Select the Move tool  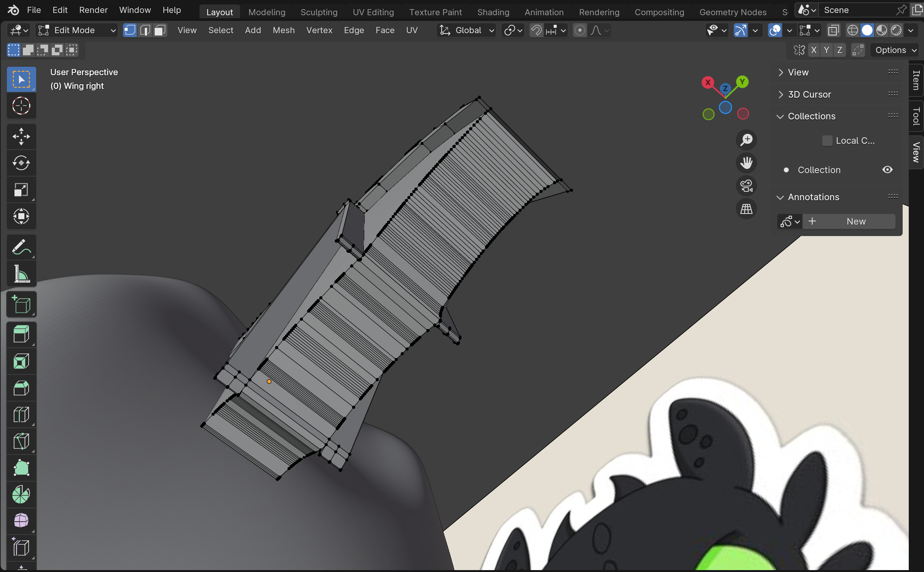21,137
